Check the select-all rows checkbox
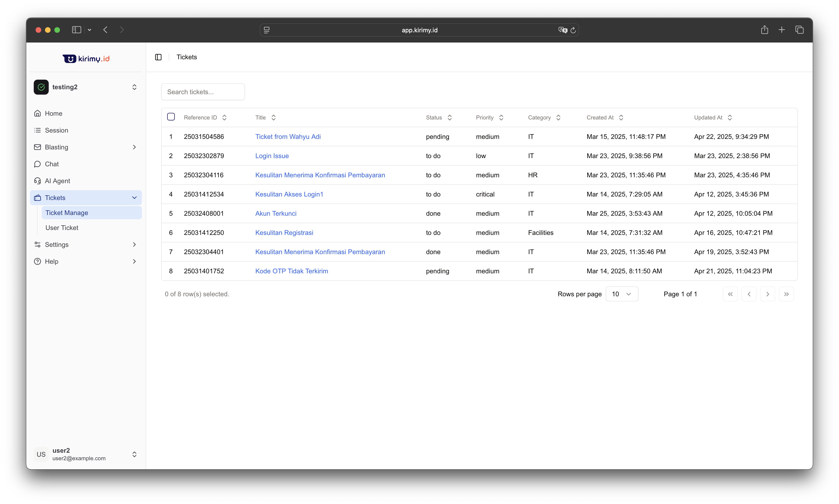This screenshot has height=504, width=839. [171, 117]
